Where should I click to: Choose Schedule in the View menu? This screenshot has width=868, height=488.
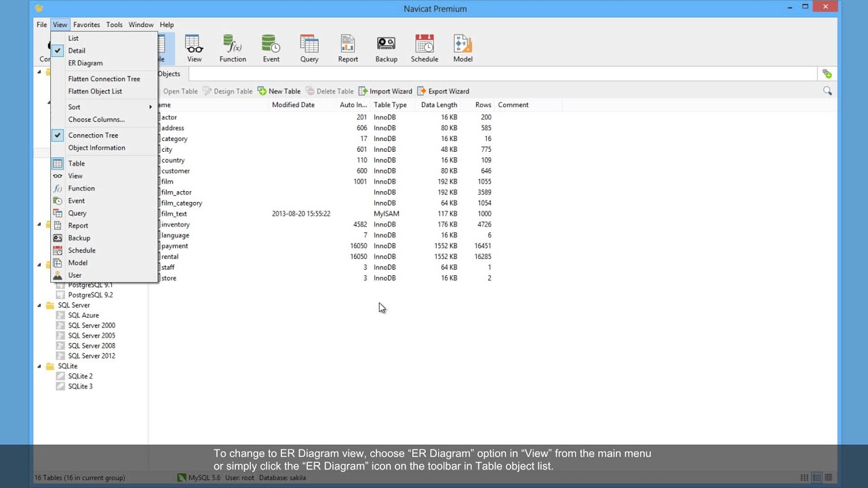tap(104, 250)
